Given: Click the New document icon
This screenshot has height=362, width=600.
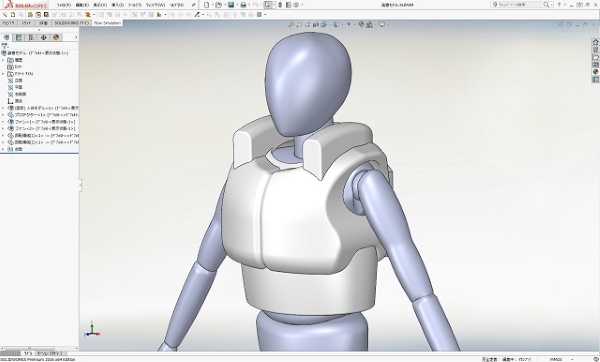Looking at the screenshot, I should (x=207, y=5).
